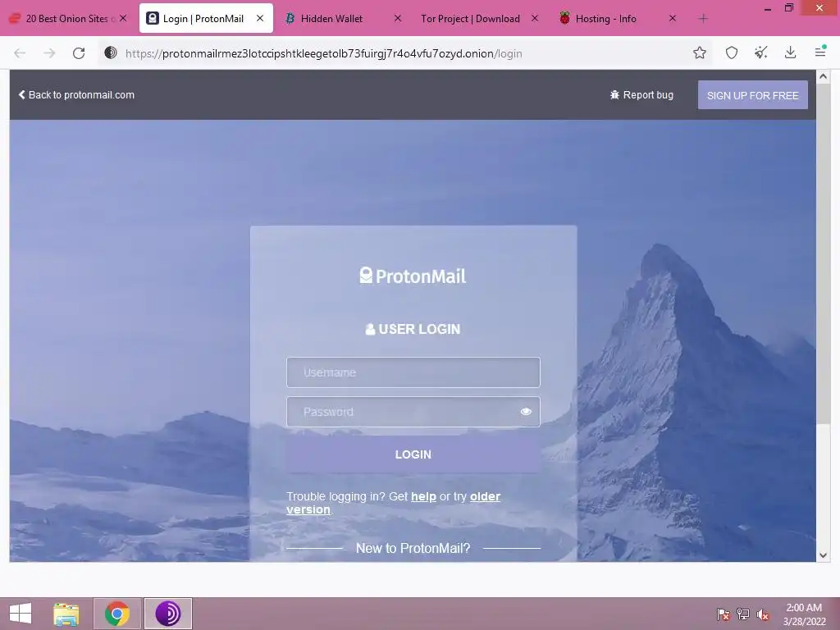Viewport: 840px width, 630px height.
Task: Click Report bug link
Action: [x=641, y=95]
